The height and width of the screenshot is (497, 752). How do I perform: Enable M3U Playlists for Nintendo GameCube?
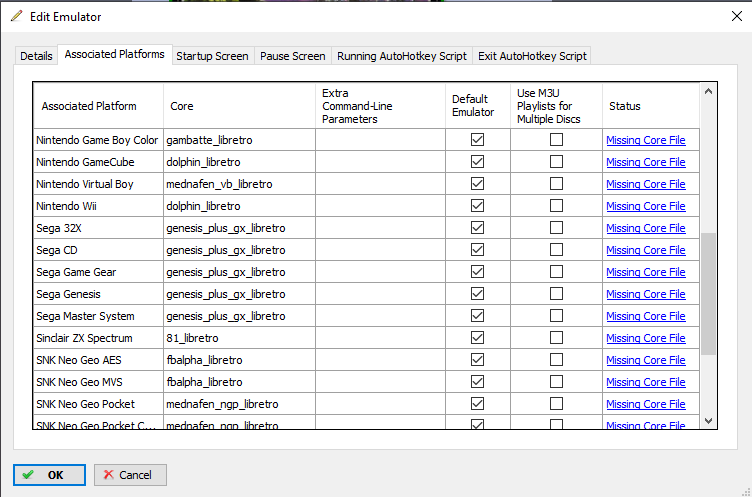(x=556, y=162)
